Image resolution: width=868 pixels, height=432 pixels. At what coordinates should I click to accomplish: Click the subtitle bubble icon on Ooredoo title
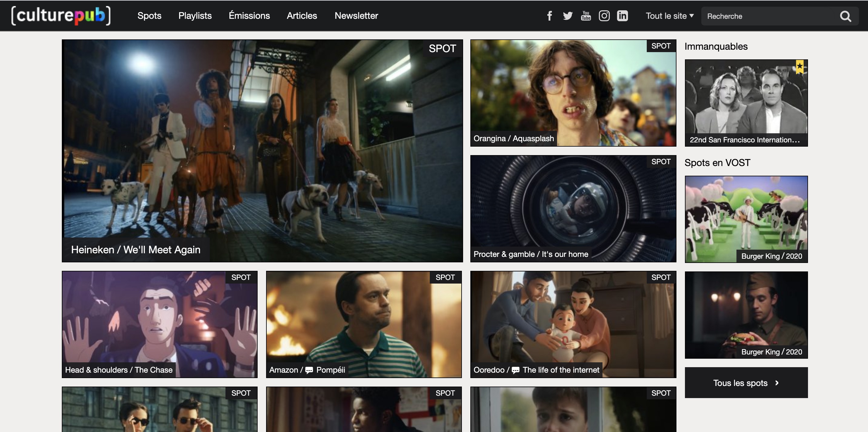pos(516,371)
